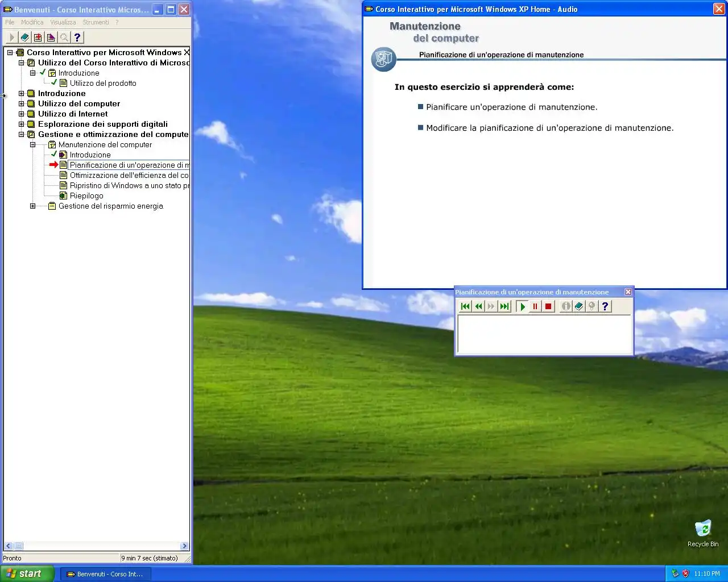Open the Recycle Bin desktop icon
This screenshot has height=582, width=728.
click(703, 533)
